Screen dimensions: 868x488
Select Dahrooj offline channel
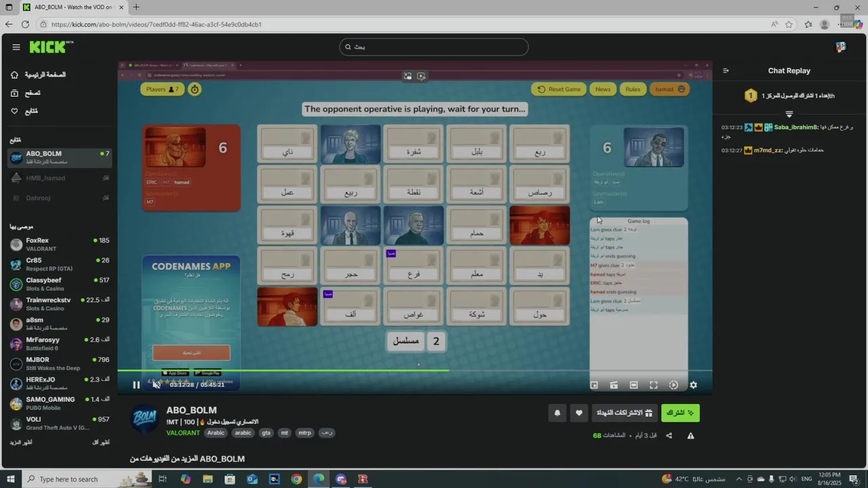[x=60, y=198]
